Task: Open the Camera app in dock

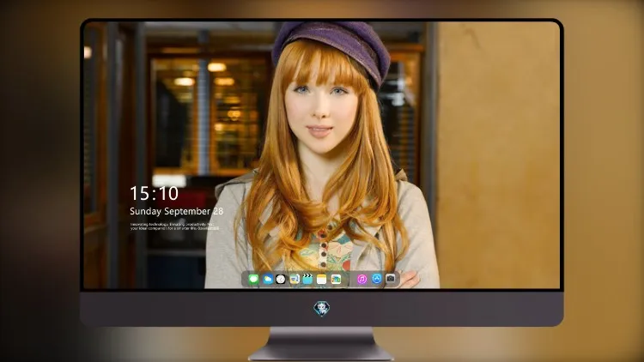Action: 391,279
